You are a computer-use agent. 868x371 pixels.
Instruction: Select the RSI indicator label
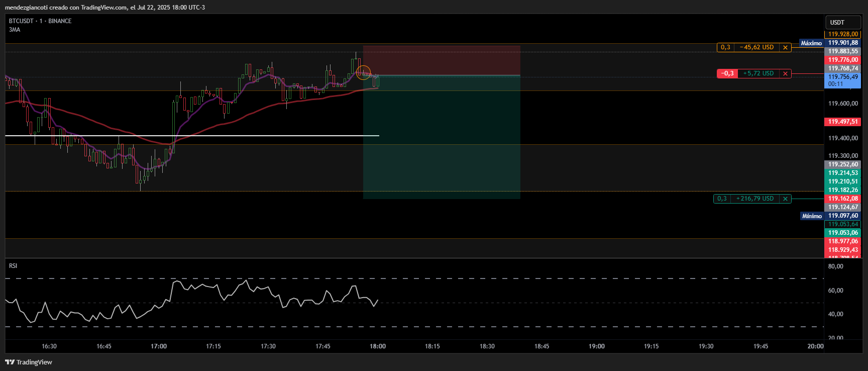click(x=13, y=265)
